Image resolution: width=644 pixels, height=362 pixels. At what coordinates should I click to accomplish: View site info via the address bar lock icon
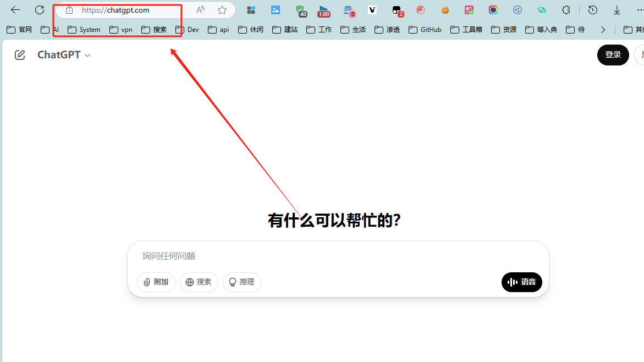[69, 10]
